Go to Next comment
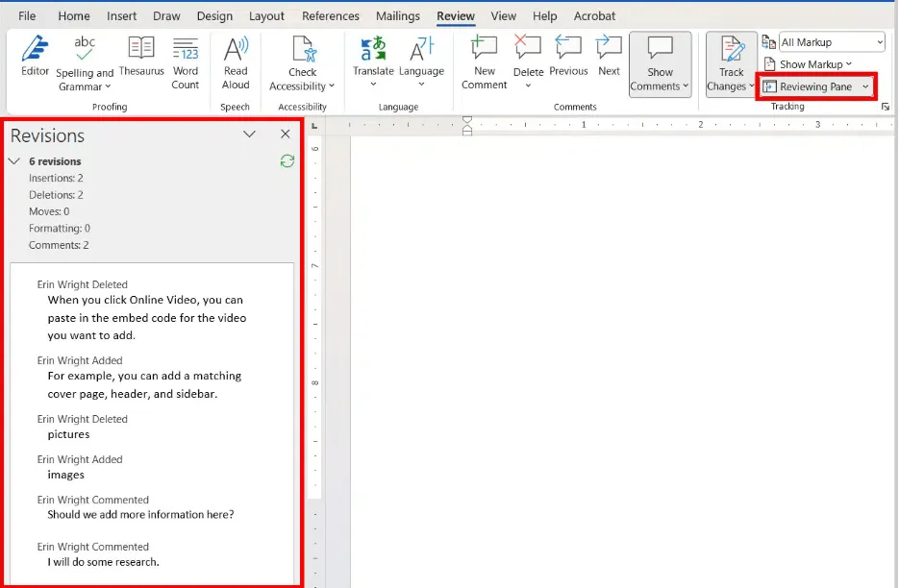 point(609,56)
